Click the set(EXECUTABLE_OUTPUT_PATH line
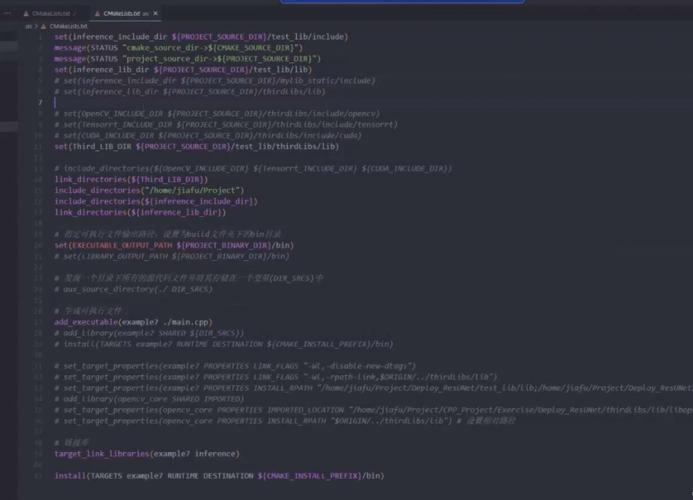The image size is (693, 500). [174, 245]
